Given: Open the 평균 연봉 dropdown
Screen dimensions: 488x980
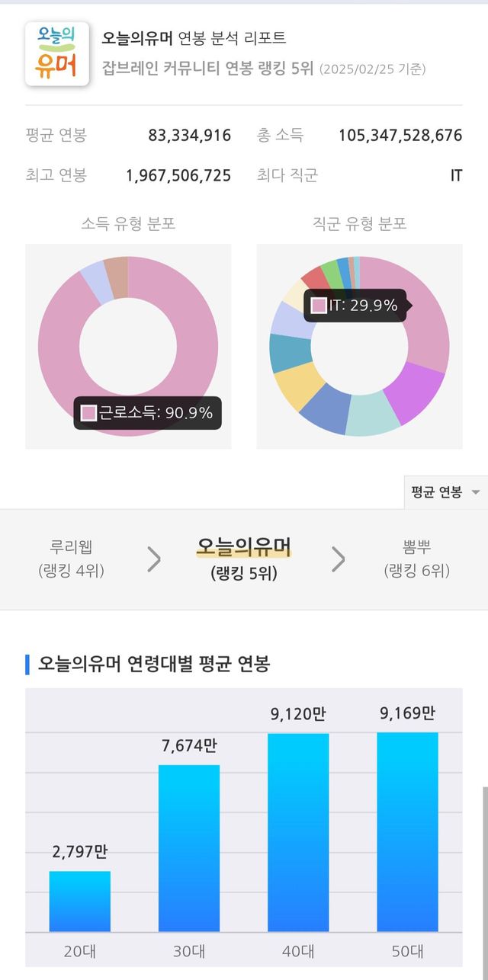Looking at the screenshot, I should point(445,492).
